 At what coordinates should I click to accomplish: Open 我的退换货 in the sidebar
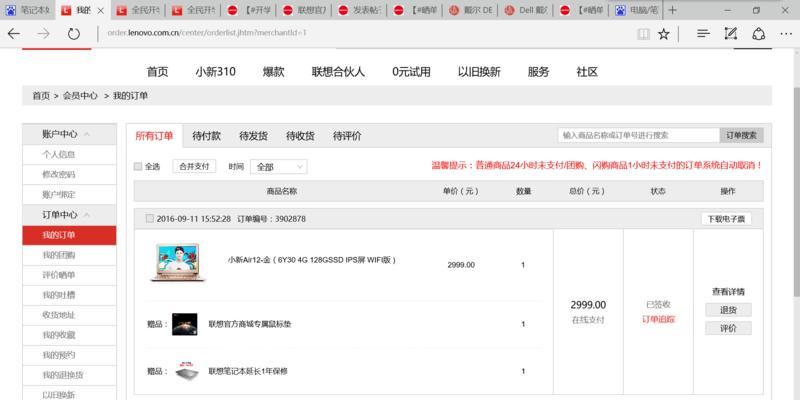pyautogui.click(x=63, y=375)
